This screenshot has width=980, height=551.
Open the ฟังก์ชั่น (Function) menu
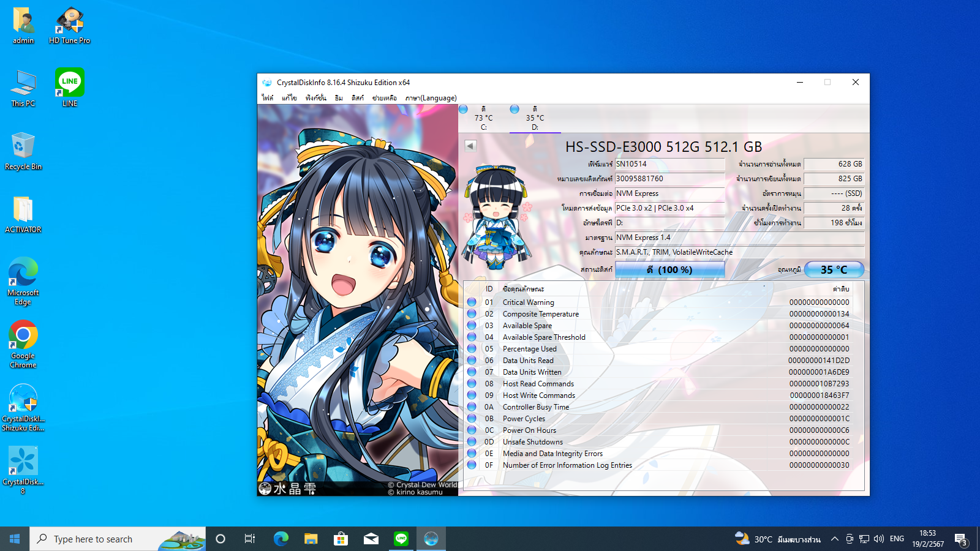click(316, 98)
